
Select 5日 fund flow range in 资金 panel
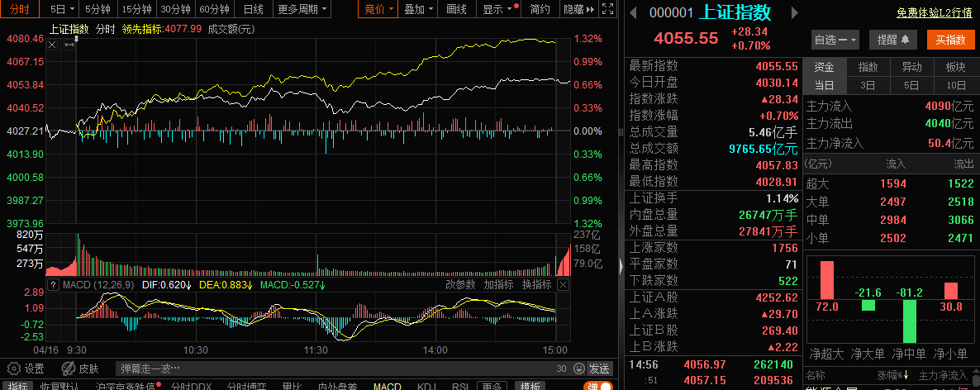(x=912, y=85)
